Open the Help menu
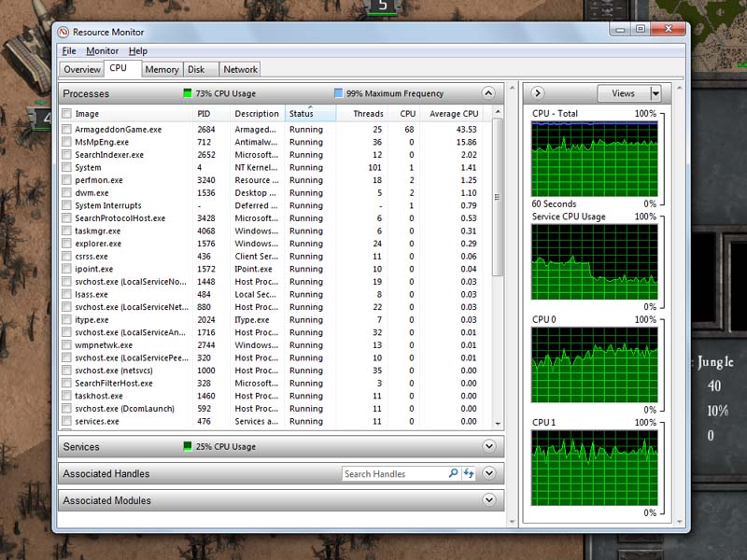 pos(138,51)
